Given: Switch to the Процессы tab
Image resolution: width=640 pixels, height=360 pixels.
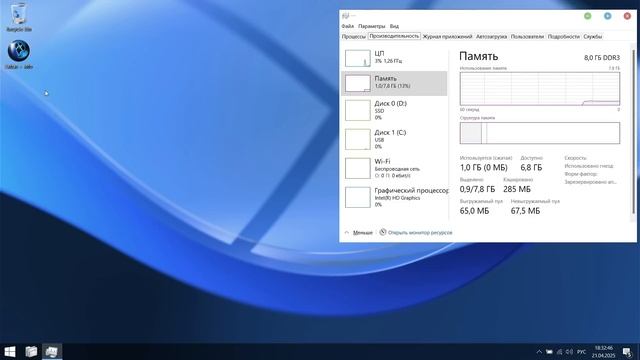Looking at the screenshot, I should coord(353,37).
